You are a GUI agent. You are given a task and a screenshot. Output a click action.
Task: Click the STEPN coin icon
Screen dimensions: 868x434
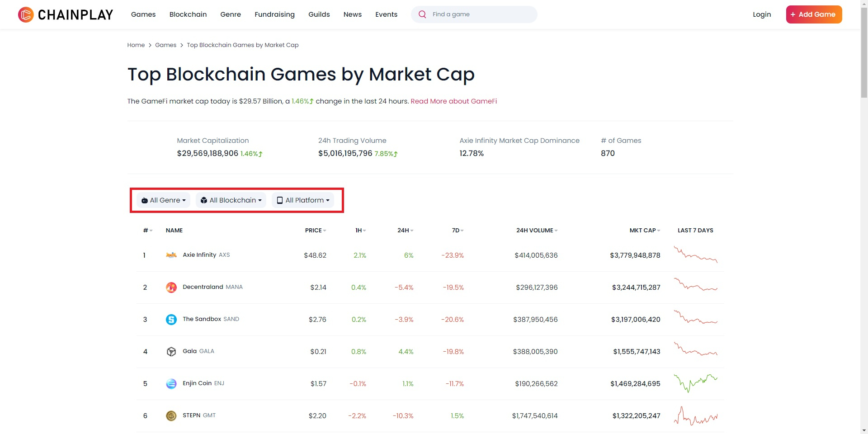(171, 416)
